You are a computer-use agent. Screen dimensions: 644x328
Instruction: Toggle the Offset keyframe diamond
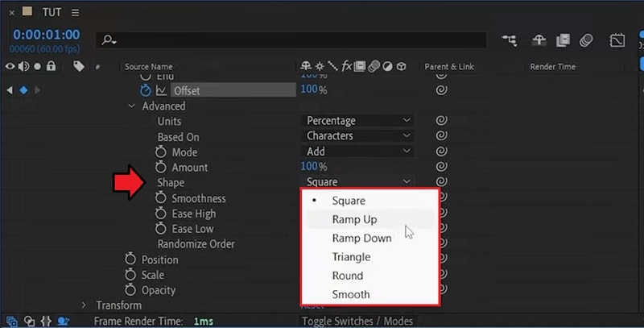pos(24,90)
